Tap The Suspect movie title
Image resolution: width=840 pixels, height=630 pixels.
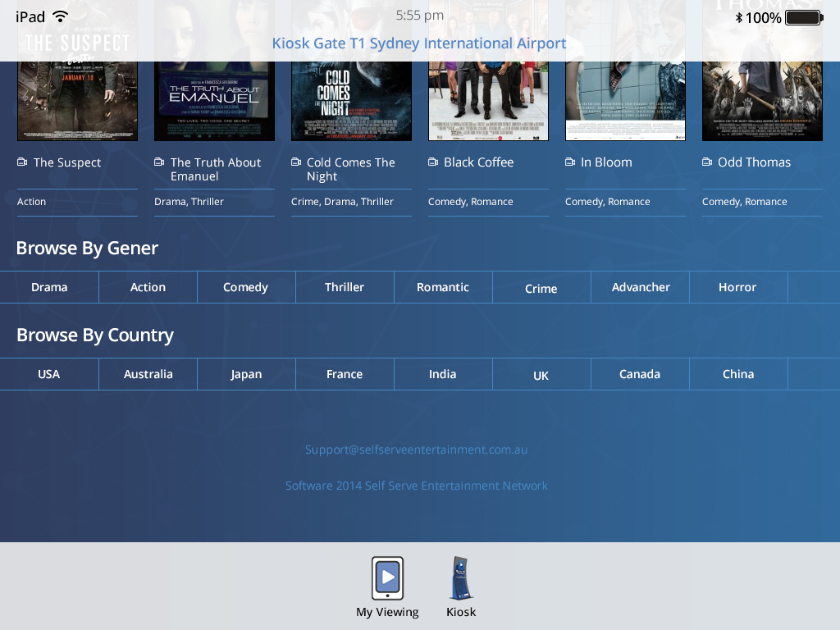[x=67, y=162]
